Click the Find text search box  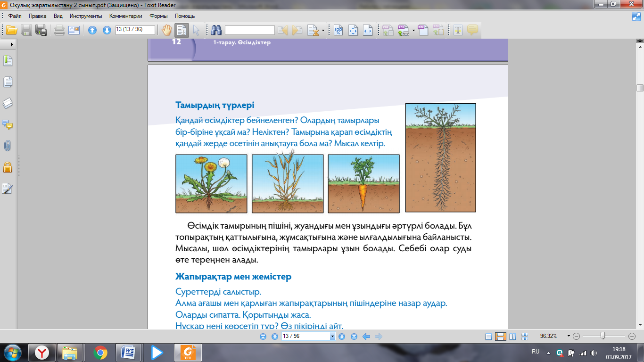coord(250,30)
